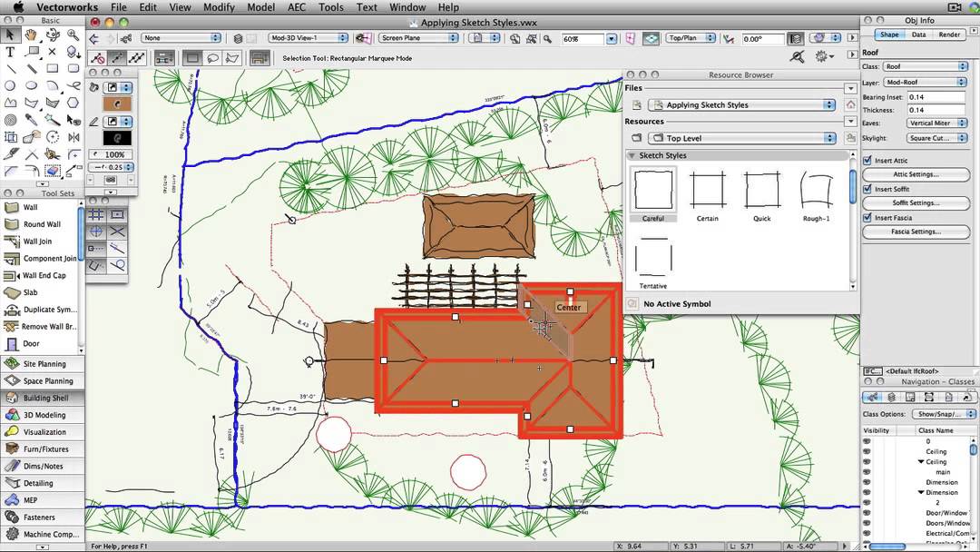
Task: Open the Modify menu
Action: pos(219,7)
